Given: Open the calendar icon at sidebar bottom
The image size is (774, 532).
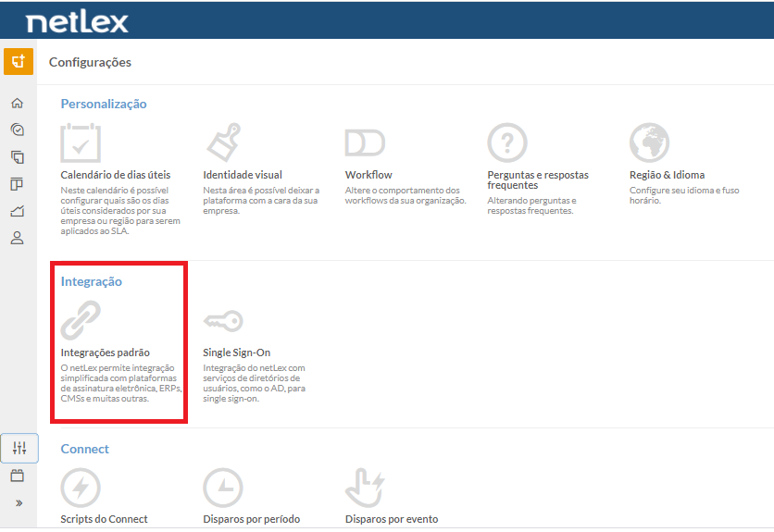Looking at the screenshot, I should point(18,476).
